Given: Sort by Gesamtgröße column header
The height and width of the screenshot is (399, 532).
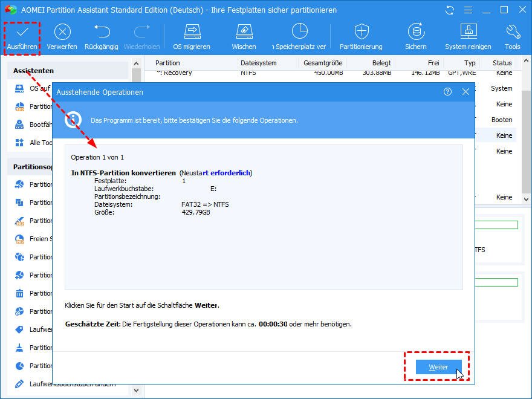Looking at the screenshot, I should tap(323, 63).
